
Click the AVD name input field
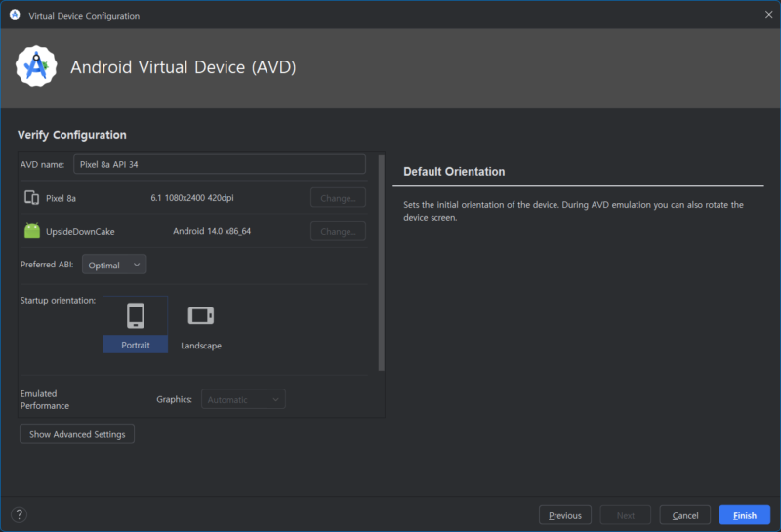point(220,164)
